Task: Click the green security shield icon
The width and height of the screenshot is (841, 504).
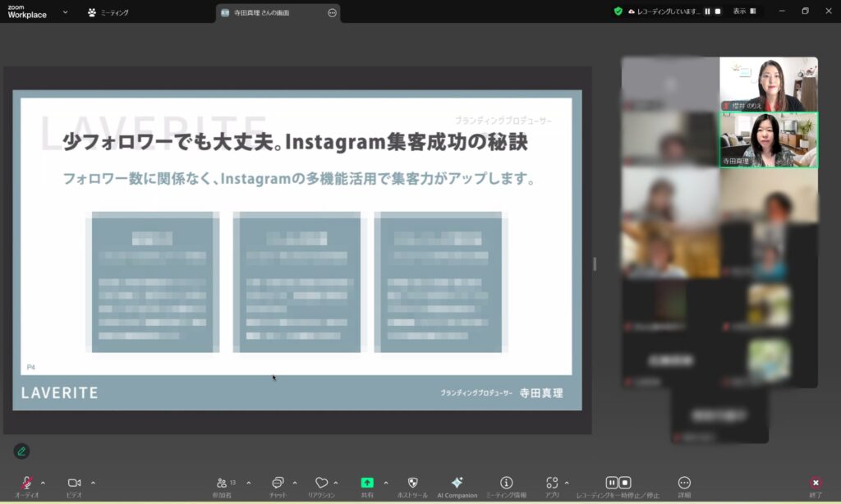Action: point(618,11)
